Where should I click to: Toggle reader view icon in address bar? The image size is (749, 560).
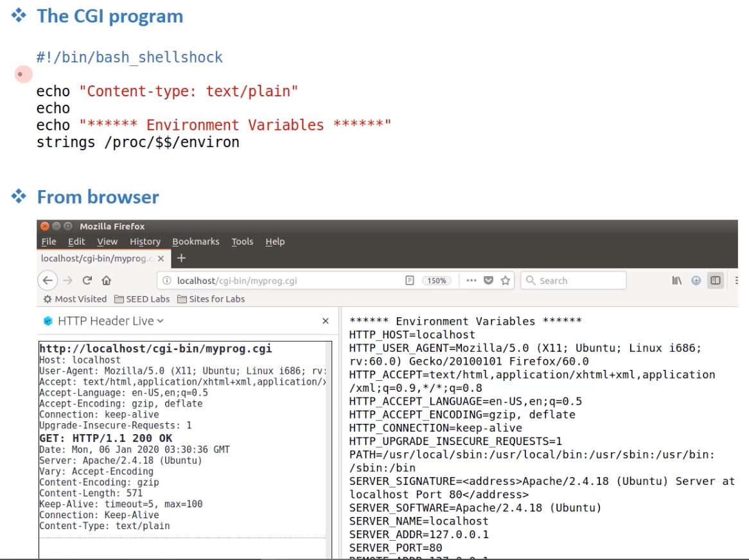(409, 281)
